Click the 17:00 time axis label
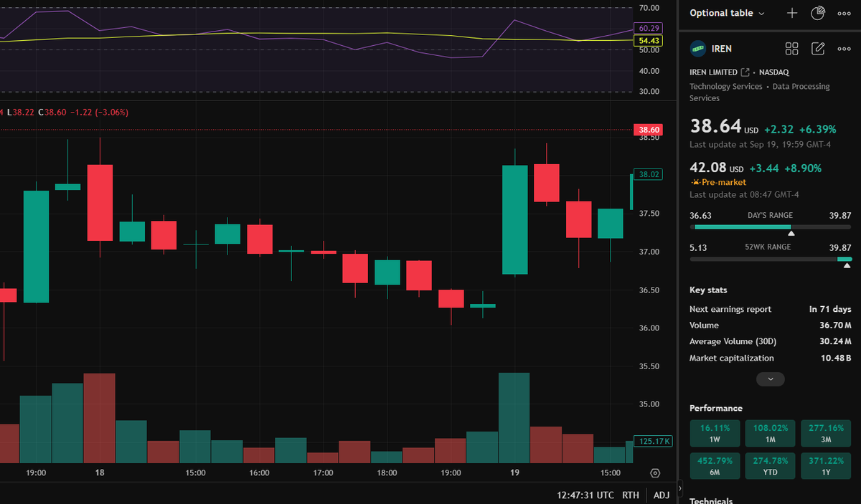This screenshot has width=861, height=504. (x=323, y=473)
